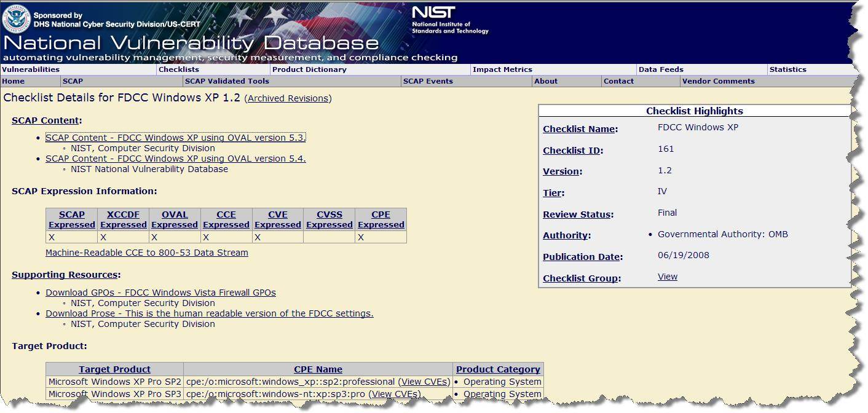Click the cpe:/o:microsoft:windows_xp::sp2:professional text
Viewport: 868px width, 413px height.
290,382
